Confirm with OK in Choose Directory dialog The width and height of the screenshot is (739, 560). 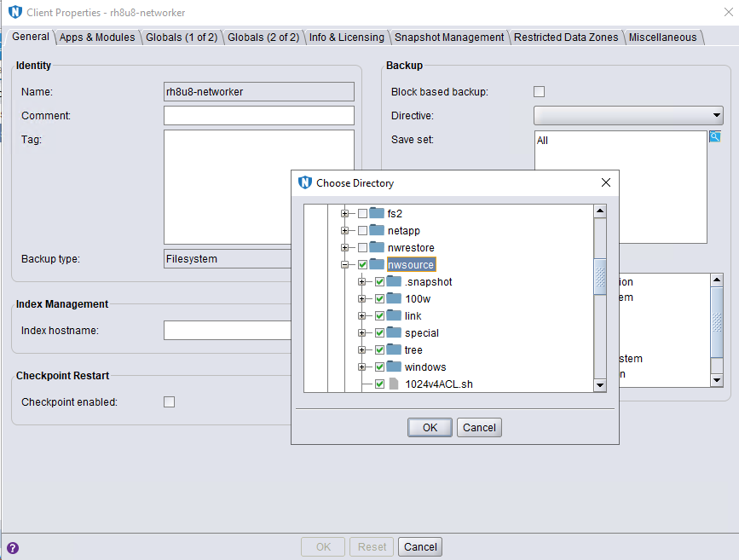click(x=430, y=428)
